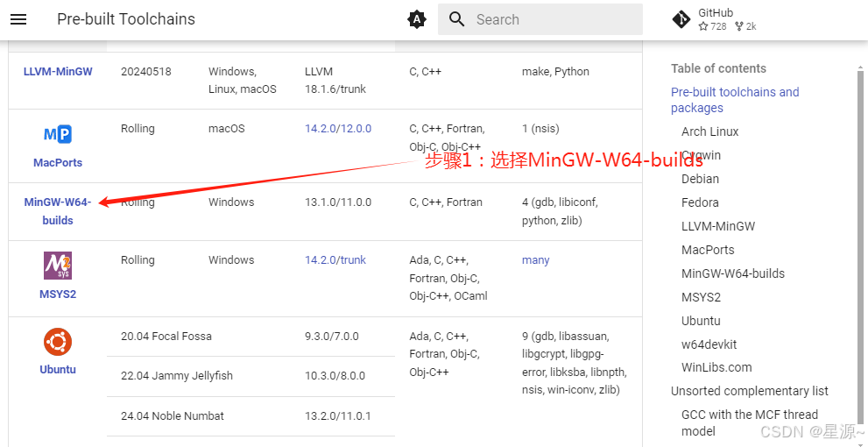The width and height of the screenshot is (868, 447).
Task: Jump to Fedora in table of contents
Action: [x=700, y=202]
